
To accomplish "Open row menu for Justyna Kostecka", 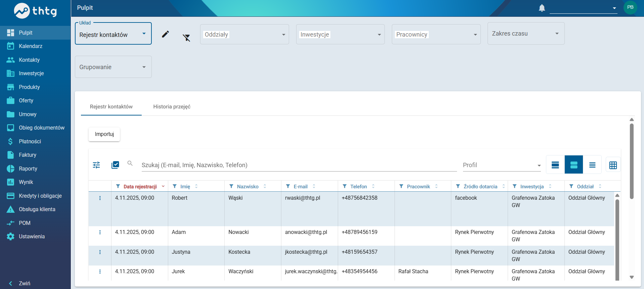I will [100, 252].
